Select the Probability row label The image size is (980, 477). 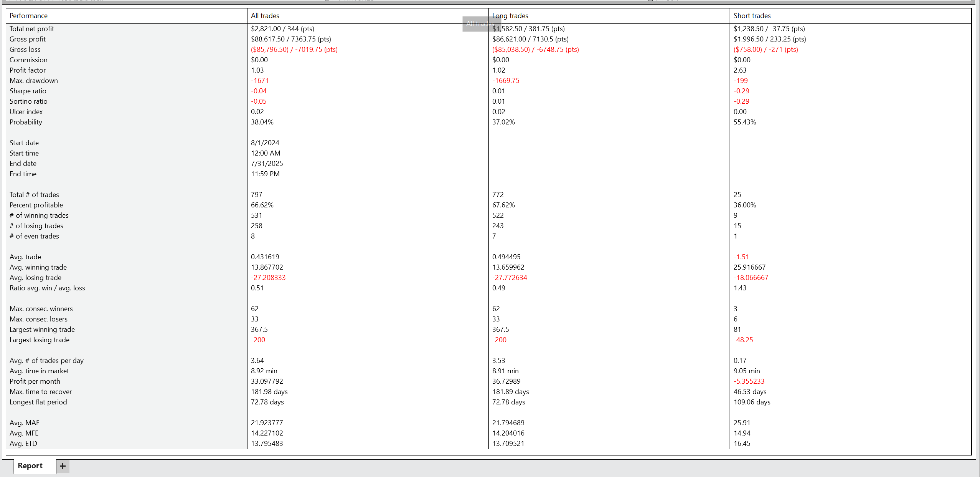(x=26, y=122)
